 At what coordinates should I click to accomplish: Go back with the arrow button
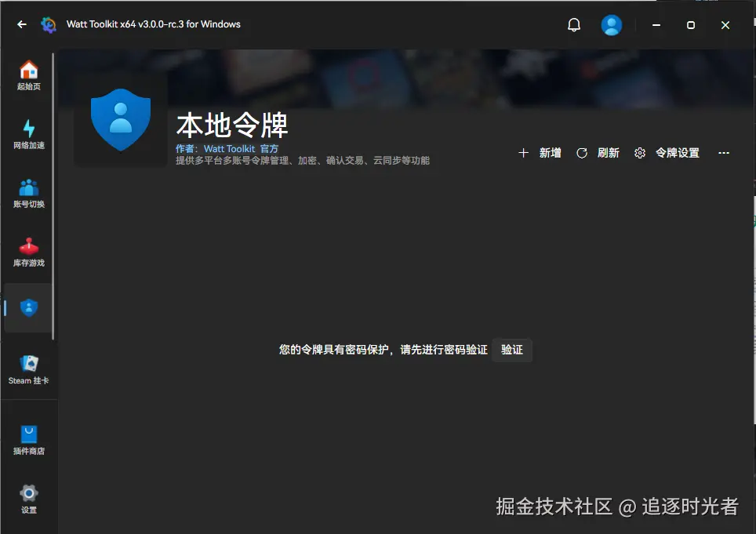pyautogui.click(x=22, y=24)
